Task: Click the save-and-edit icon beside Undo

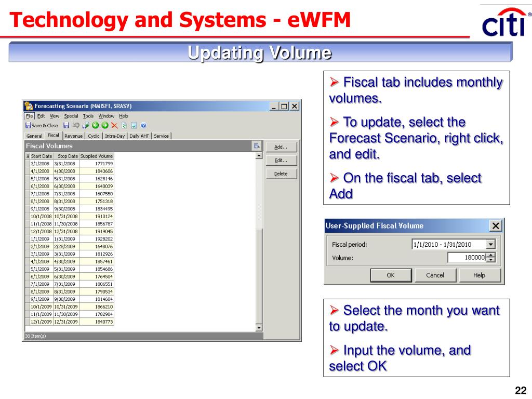Action: coord(86,126)
